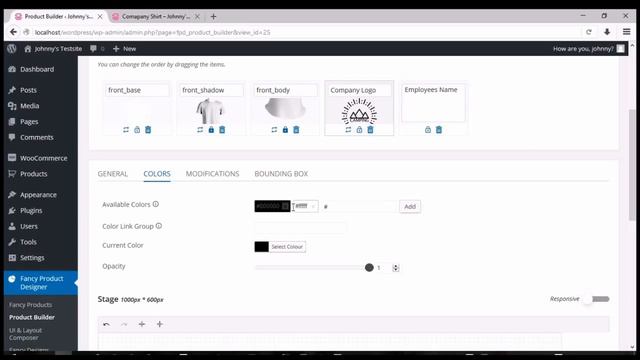Open the Fancy Products submenu link

[x=31, y=305]
